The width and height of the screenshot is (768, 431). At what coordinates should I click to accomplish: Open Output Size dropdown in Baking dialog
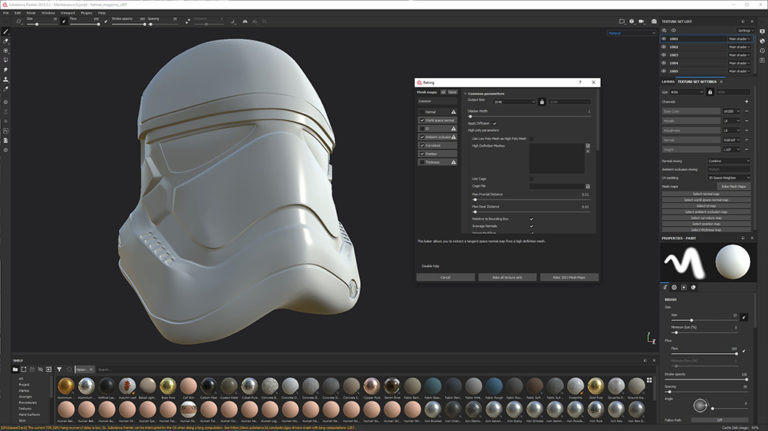pos(514,102)
